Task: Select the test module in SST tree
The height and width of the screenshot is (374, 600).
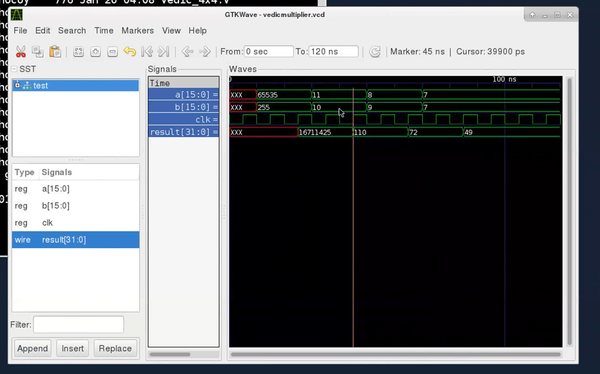Action: 75,85
